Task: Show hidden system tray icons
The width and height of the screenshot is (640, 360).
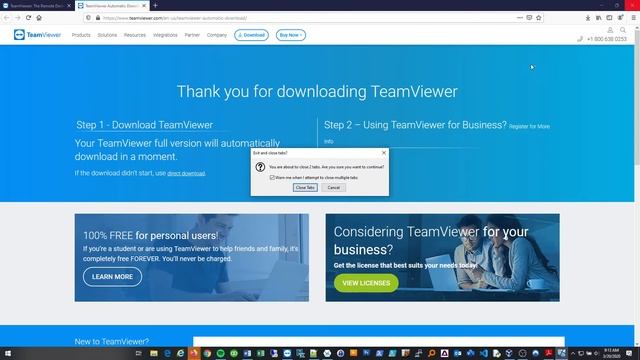Action: [x=573, y=353]
